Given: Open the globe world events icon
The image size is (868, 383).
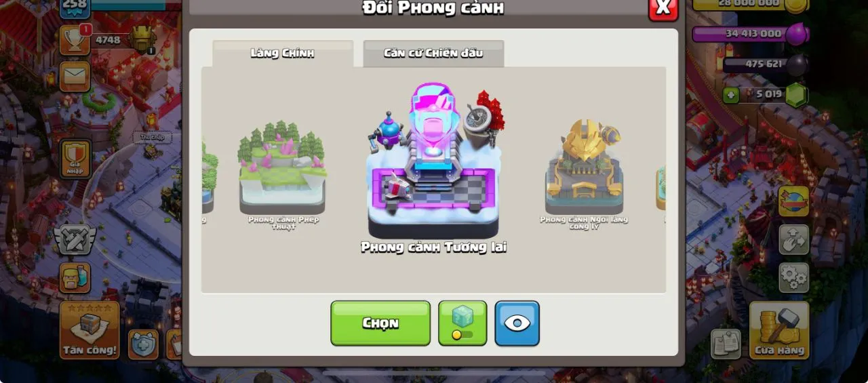Looking at the screenshot, I should [793, 201].
